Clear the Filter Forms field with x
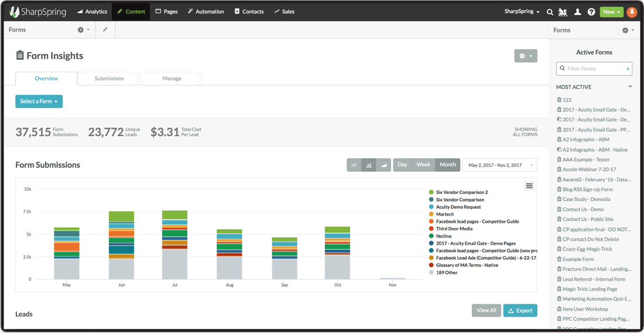Viewport: 644px width, 333px height. pos(628,69)
